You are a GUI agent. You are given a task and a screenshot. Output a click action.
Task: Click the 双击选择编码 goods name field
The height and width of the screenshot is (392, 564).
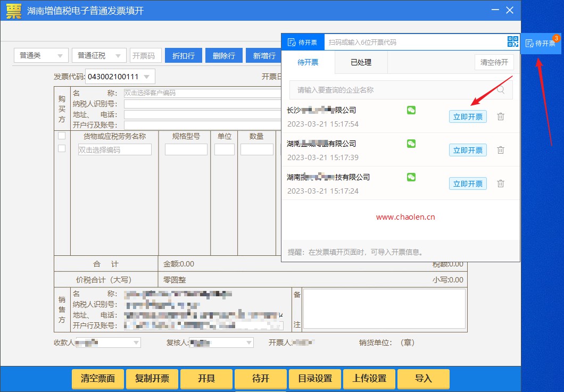point(115,149)
